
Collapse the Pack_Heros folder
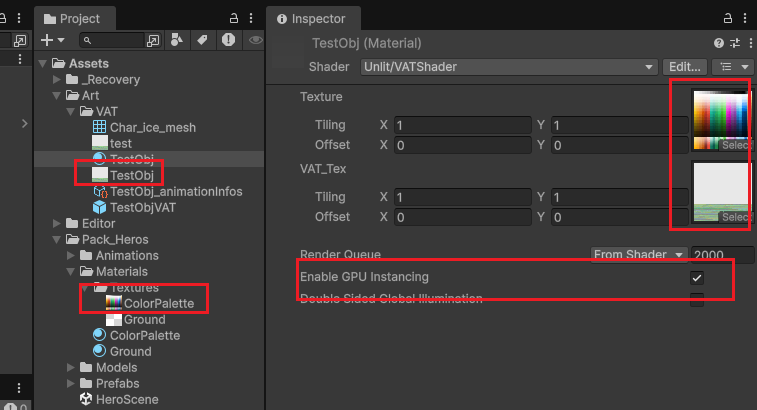pos(57,240)
